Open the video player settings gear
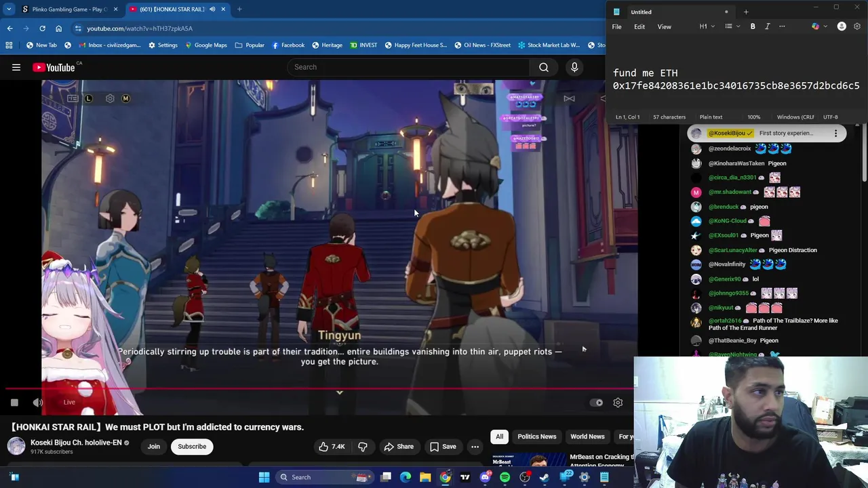The width and height of the screenshot is (868, 488). (618, 403)
